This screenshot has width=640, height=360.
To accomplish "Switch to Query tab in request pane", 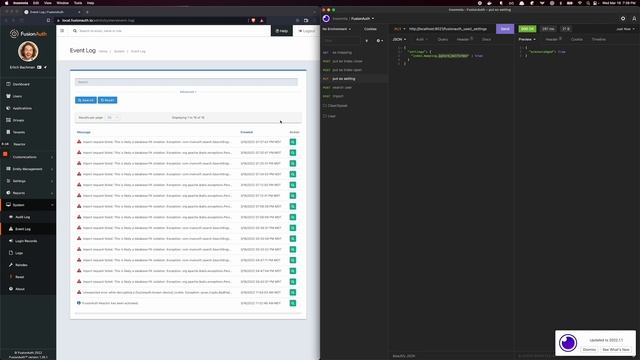I will (442, 40).
